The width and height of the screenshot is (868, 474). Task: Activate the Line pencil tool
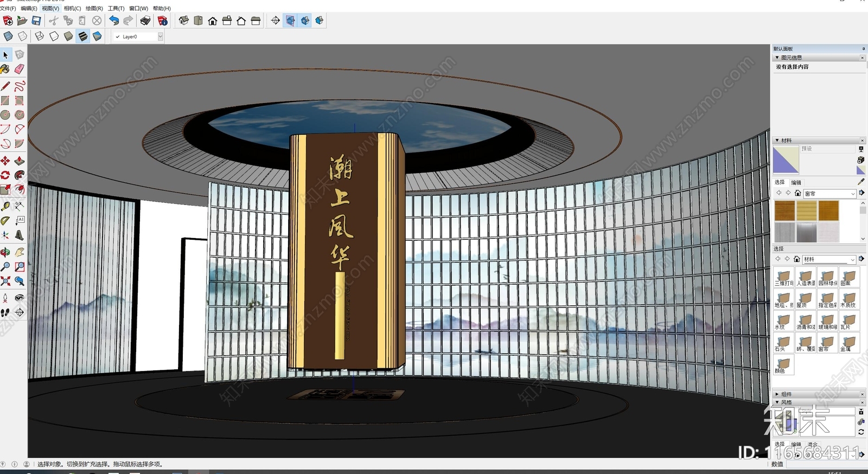pyautogui.click(x=5, y=86)
